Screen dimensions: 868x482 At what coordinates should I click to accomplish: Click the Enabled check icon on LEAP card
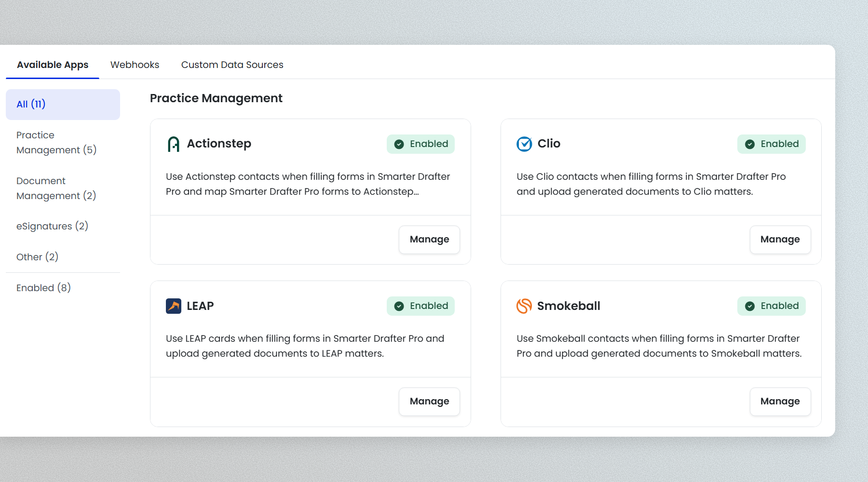point(399,306)
